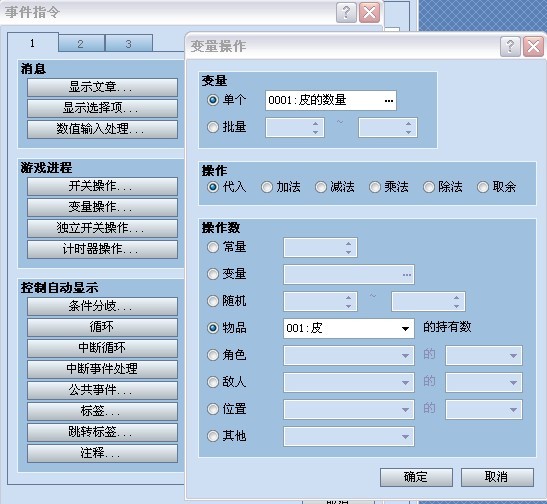Close the 事件指令 window
Viewport: 547px width, 504px height.
pos(369,13)
